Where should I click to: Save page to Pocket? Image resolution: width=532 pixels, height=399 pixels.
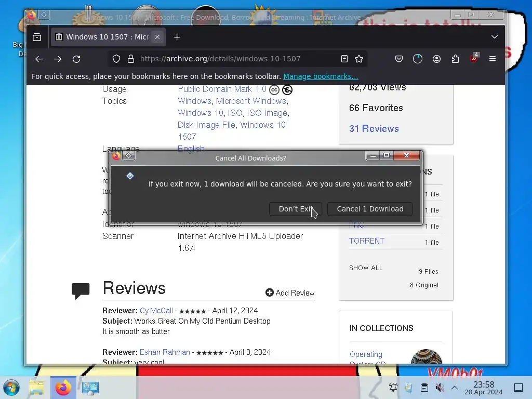[x=399, y=59]
